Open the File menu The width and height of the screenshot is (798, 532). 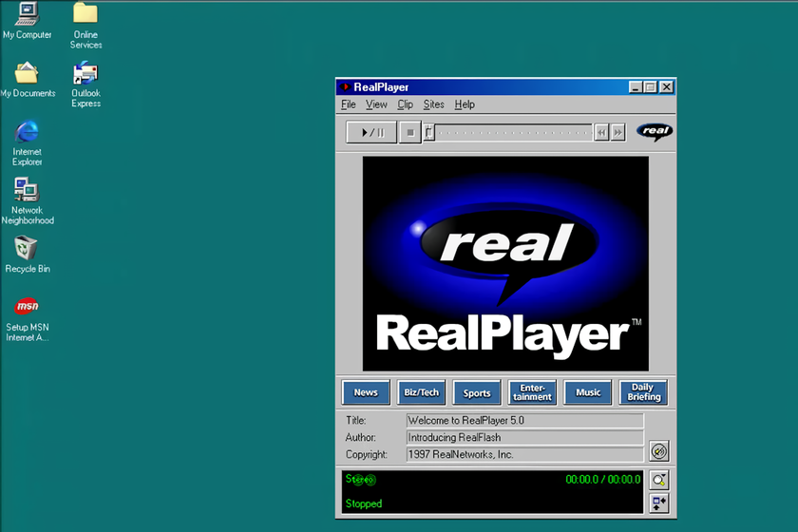pos(348,104)
